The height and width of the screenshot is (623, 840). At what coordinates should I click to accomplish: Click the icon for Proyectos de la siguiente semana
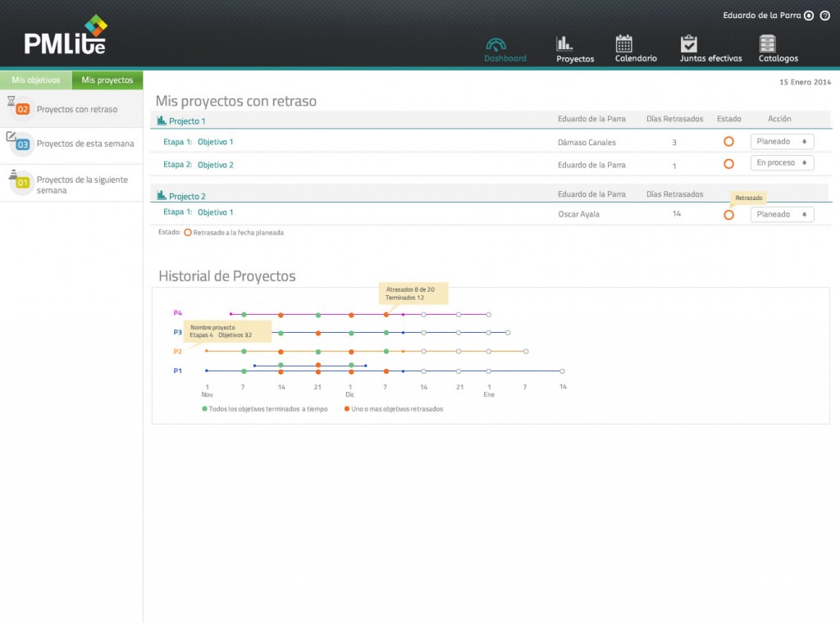[13, 174]
